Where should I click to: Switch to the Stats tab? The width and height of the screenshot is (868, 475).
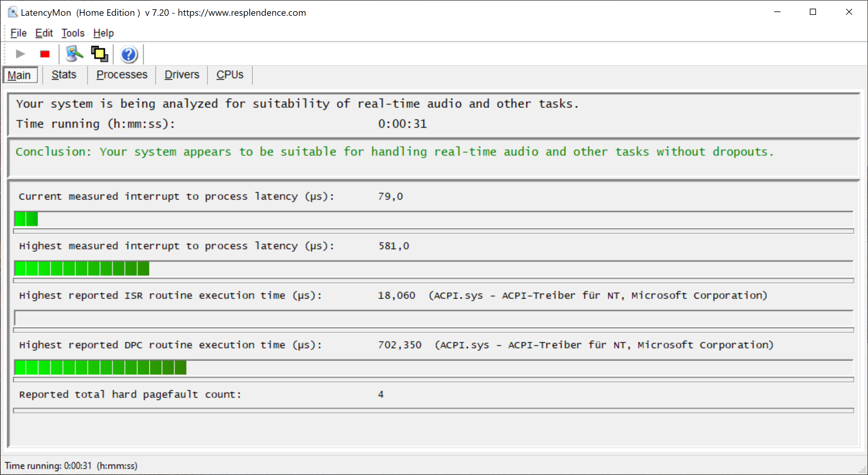click(64, 75)
